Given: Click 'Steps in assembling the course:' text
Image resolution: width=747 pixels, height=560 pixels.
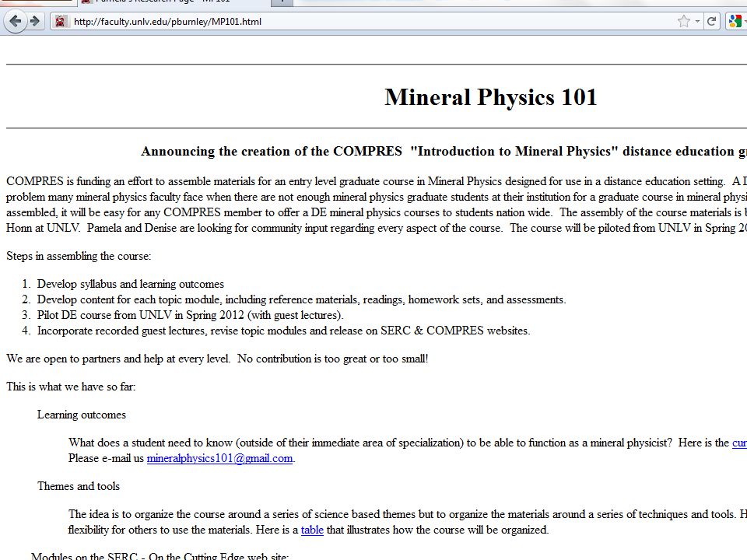Looking at the screenshot, I should point(79,256).
